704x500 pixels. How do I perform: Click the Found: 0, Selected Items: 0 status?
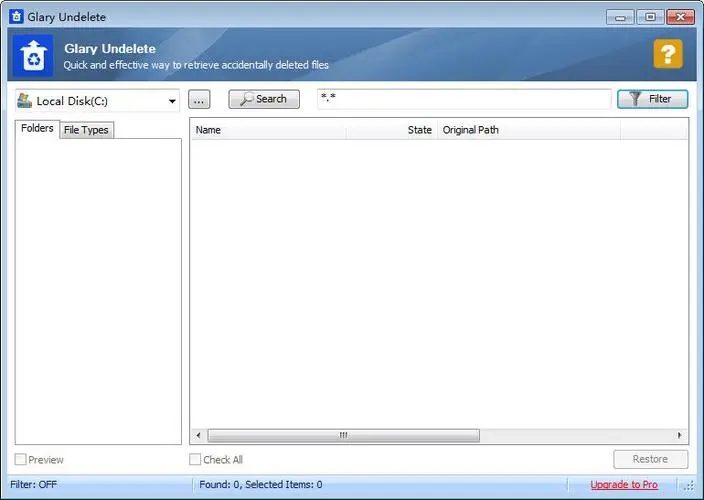click(x=261, y=484)
